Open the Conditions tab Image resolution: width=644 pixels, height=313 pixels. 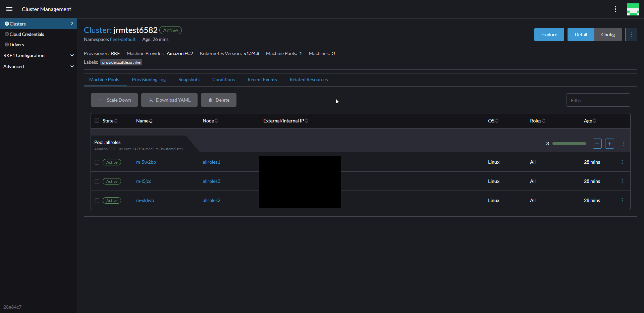pos(223,80)
